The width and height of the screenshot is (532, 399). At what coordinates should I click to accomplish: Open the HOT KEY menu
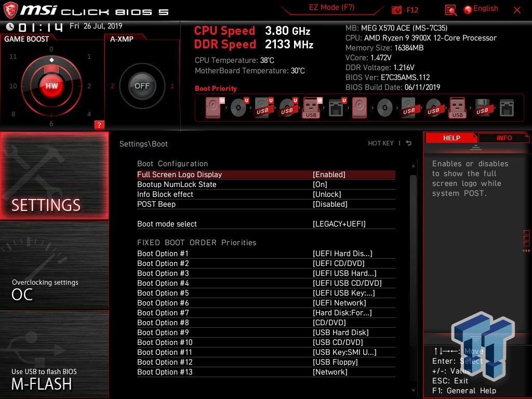(x=381, y=143)
